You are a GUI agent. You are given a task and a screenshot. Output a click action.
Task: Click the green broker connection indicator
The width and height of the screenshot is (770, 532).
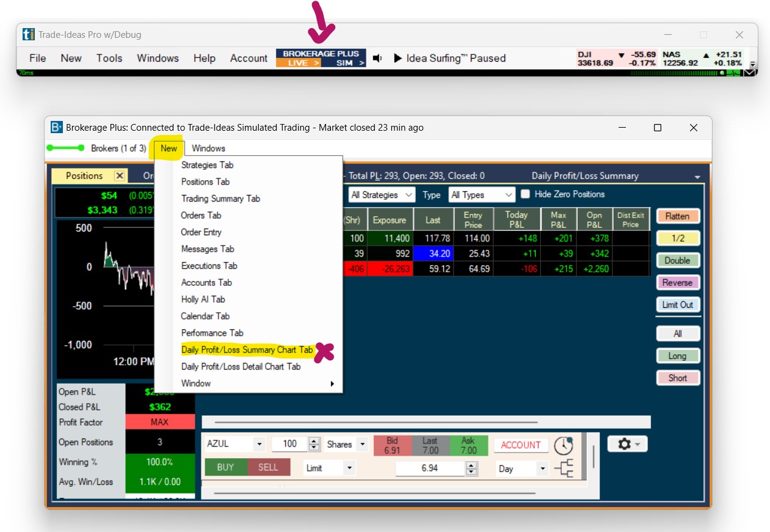click(65, 148)
